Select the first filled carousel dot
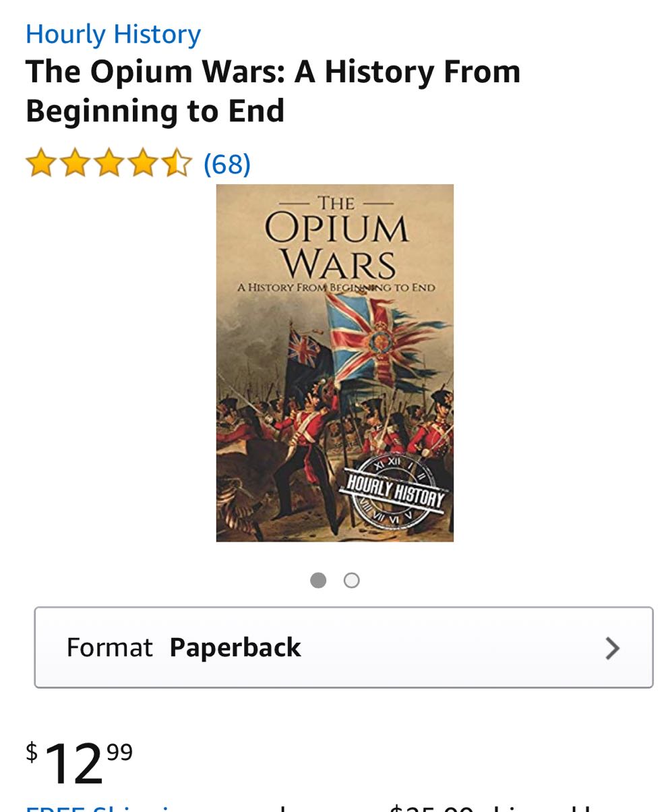 pos(318,580)
